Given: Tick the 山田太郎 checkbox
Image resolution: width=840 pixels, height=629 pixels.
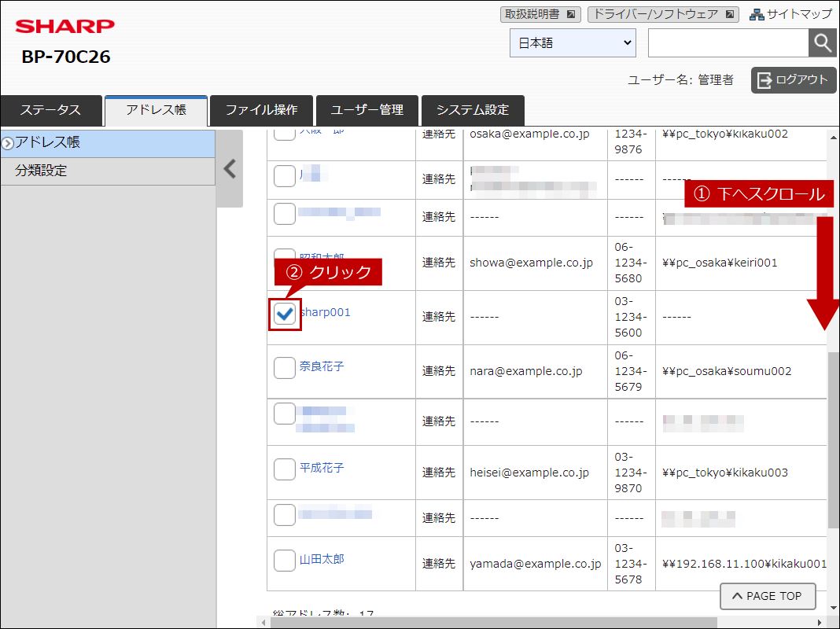Looking at the screenshot, I should (x=285, y=561).
